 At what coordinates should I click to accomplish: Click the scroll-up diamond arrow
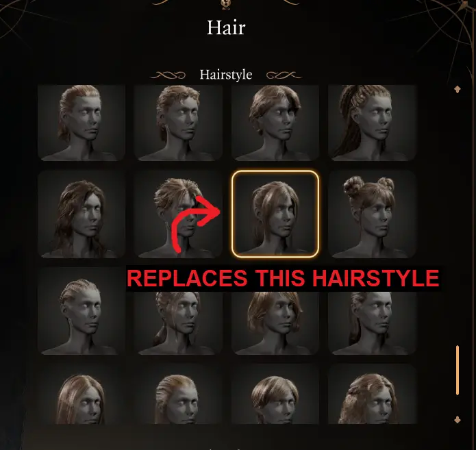tap(458, 89)
